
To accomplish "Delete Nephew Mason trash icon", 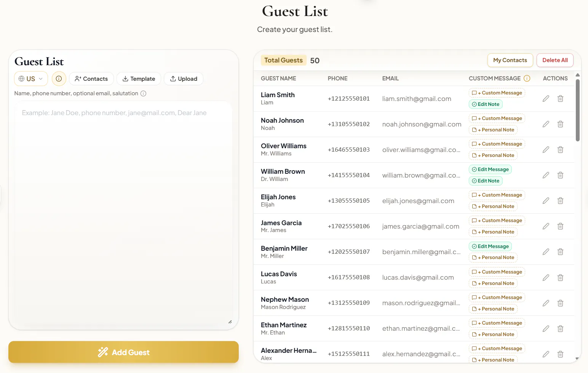I will tap(560, 303).
